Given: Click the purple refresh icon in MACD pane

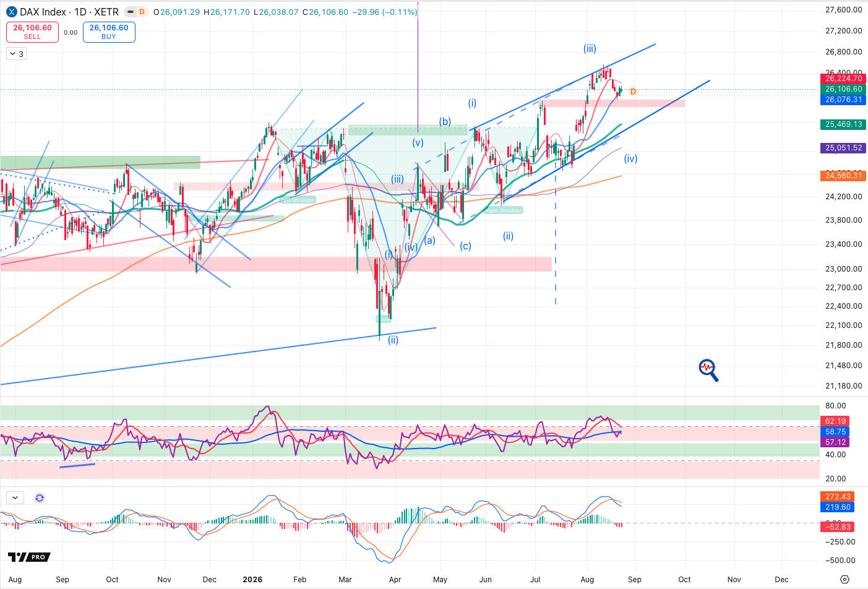Looking at the screenshot, I should [x=40, y=497].
